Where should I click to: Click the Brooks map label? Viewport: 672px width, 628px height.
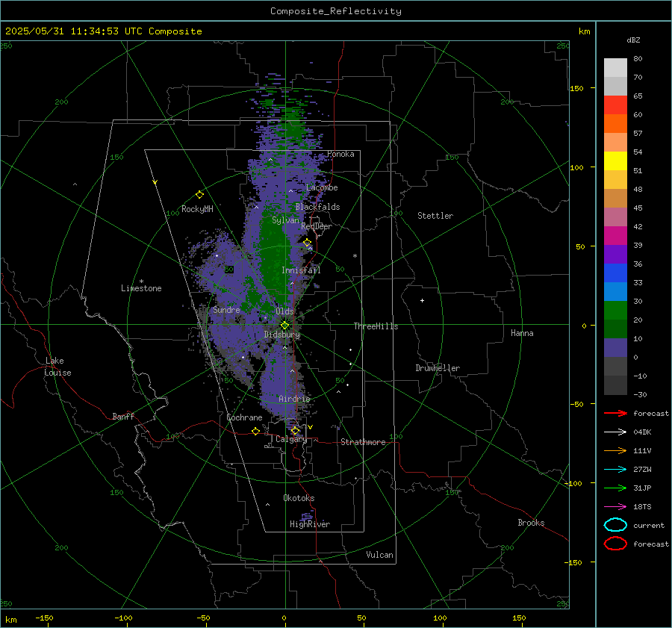531,523
